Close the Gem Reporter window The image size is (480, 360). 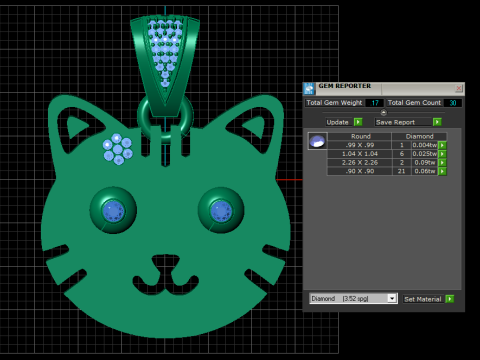459,88
